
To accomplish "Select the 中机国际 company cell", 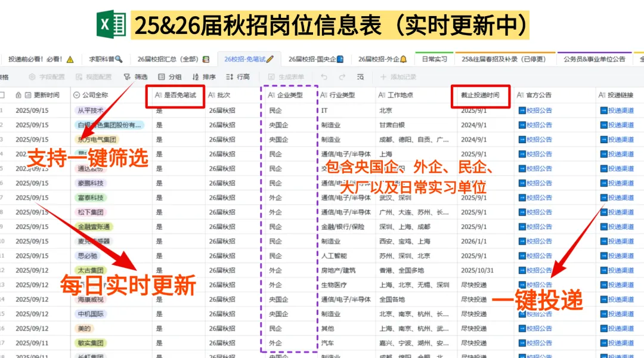I will tap(91, 314).
